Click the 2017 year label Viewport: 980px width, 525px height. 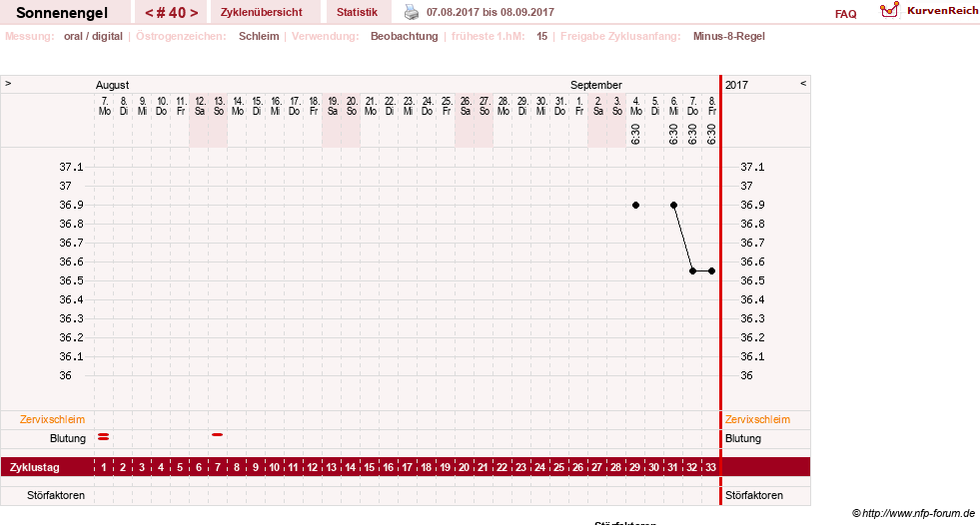[736, 85]
